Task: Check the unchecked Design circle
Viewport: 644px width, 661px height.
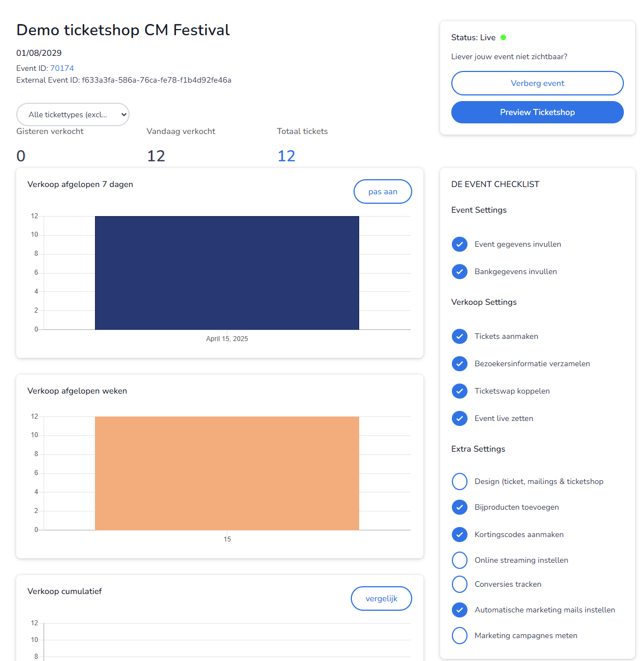Action: pos(460,481)
